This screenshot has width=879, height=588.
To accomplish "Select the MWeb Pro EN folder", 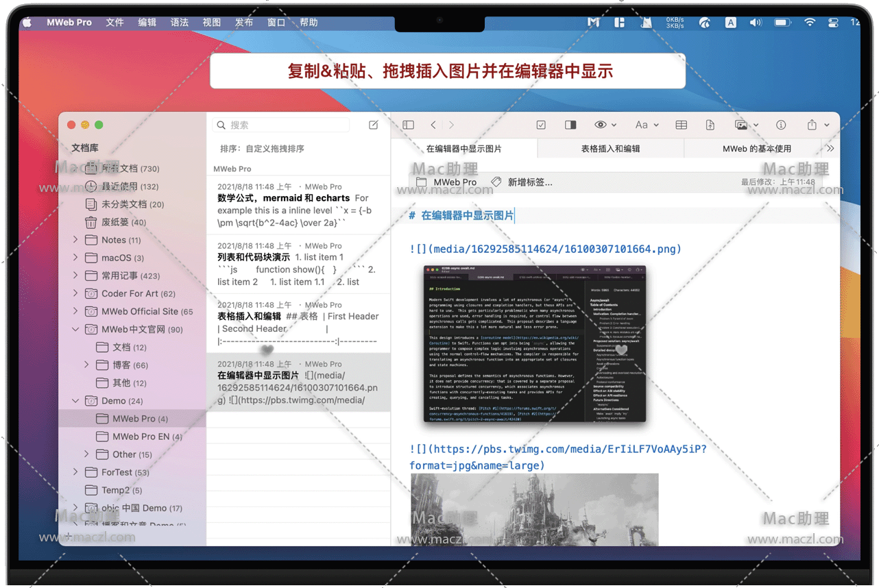I will pos(147,437).
